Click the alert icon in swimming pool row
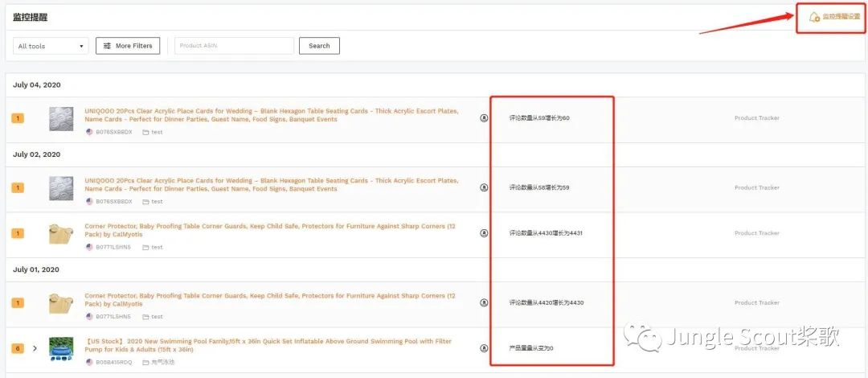The height and width of the screenshot is (378, 868). [x=484, y=349]
